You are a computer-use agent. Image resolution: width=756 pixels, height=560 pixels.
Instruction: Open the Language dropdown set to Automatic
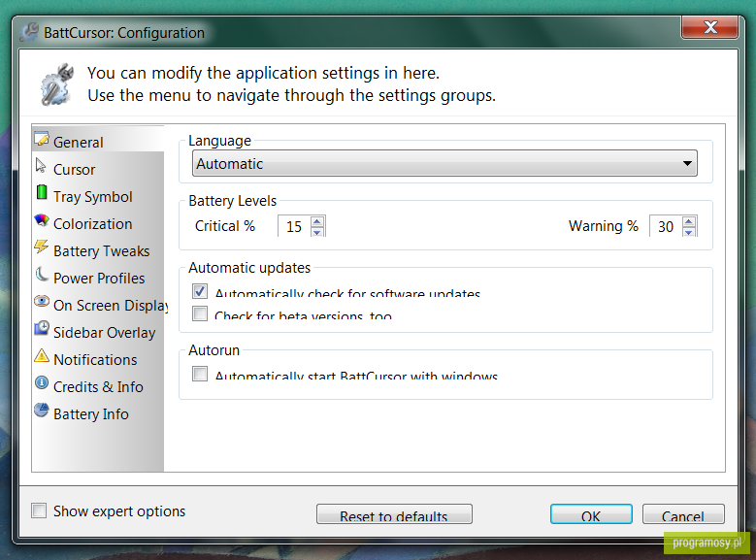click(444, 163)
